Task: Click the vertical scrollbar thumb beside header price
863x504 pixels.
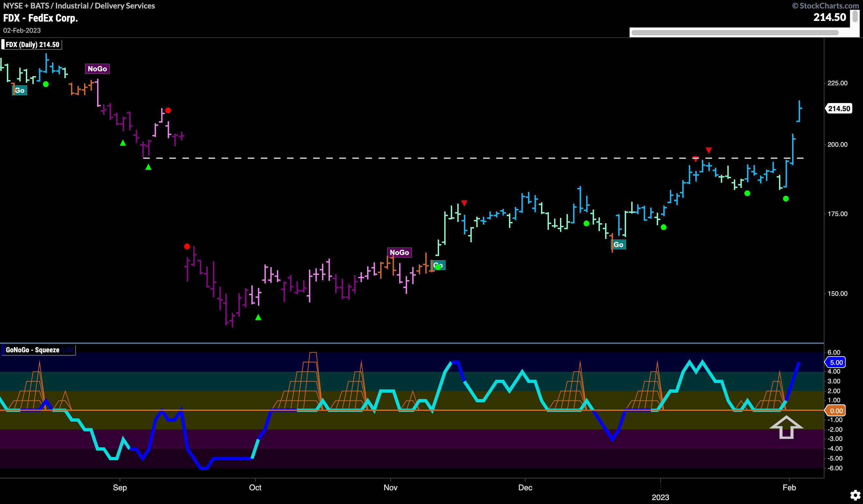Action: pyautogui.click(x=855, y=16)
